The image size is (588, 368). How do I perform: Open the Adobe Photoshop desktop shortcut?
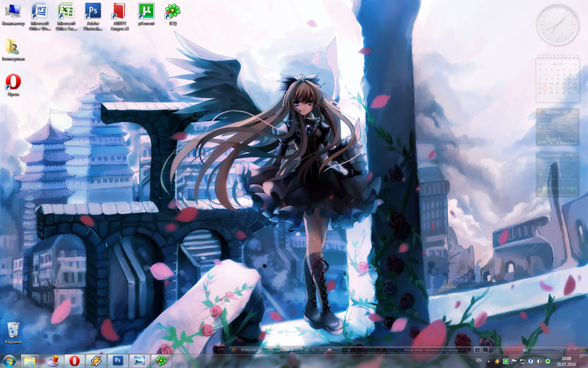point(93,16)
